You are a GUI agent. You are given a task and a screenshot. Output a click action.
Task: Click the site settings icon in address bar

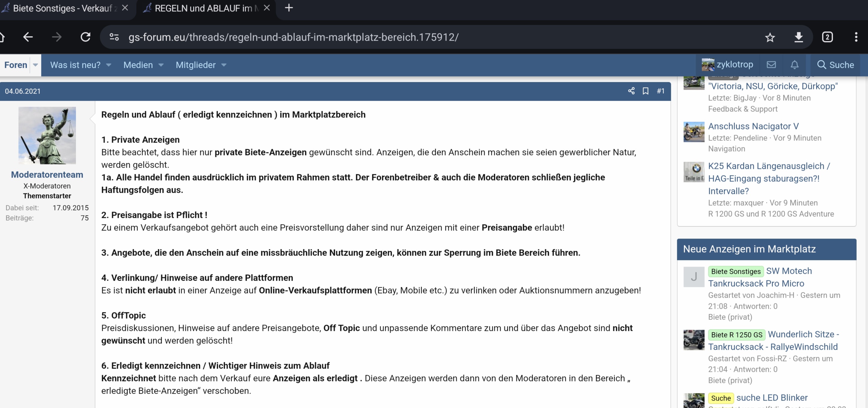(114, 37)
